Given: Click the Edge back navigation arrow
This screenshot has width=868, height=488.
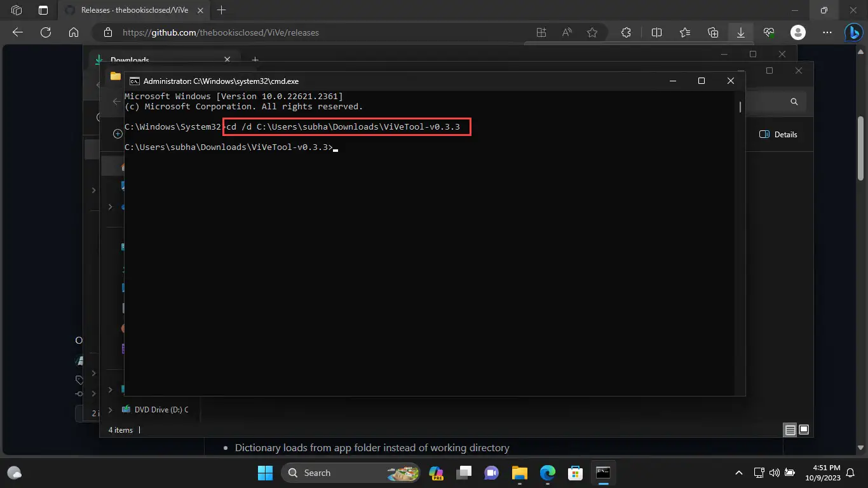Looking at the screenshot, I should (x=18, y=32).
